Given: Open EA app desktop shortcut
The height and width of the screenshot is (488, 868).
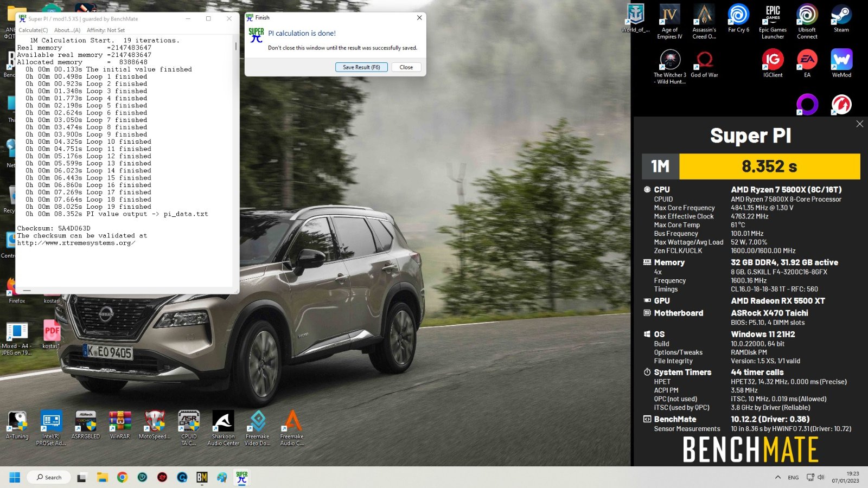Looking at the screenshot, I should coord(807,64).
